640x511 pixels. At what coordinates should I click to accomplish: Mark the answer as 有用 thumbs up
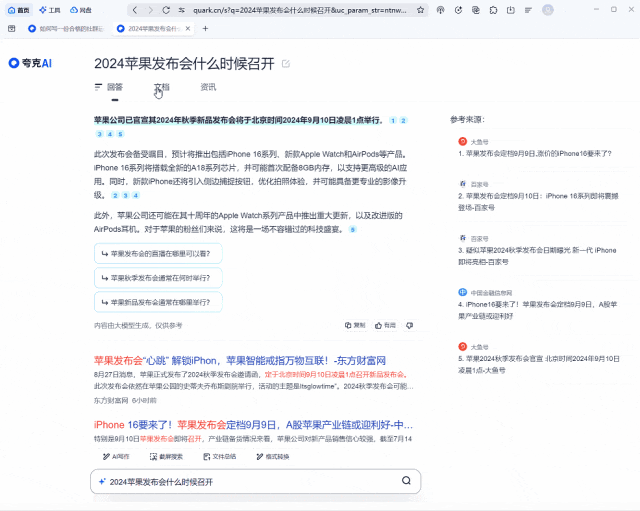(385, 325)
